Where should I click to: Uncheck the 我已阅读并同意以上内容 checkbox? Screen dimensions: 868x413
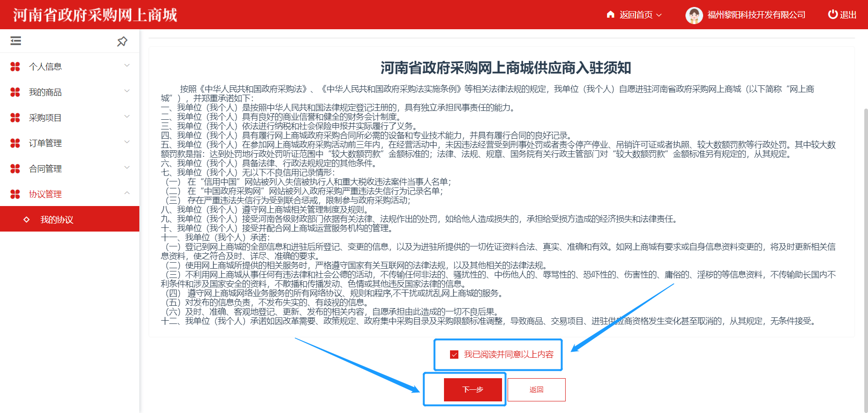point(454,355)
